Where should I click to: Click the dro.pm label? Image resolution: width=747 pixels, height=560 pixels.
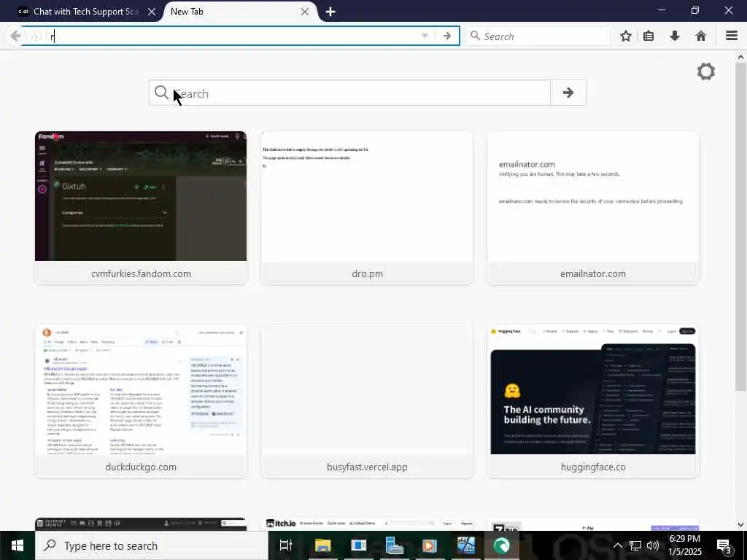pyautogui.click(x=367, y=274)
